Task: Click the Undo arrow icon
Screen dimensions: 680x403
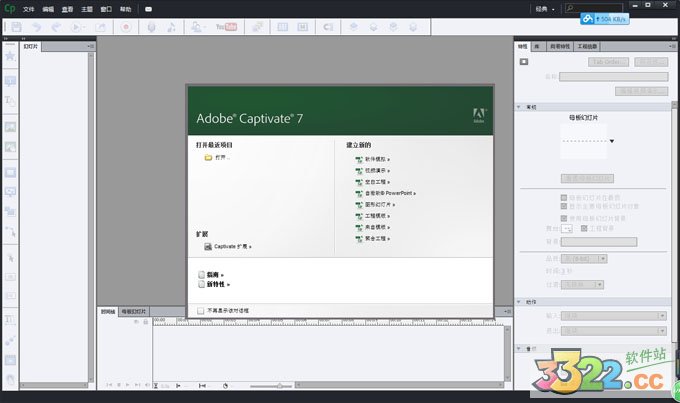Action: pyautogui.click(x=34, y=26)
